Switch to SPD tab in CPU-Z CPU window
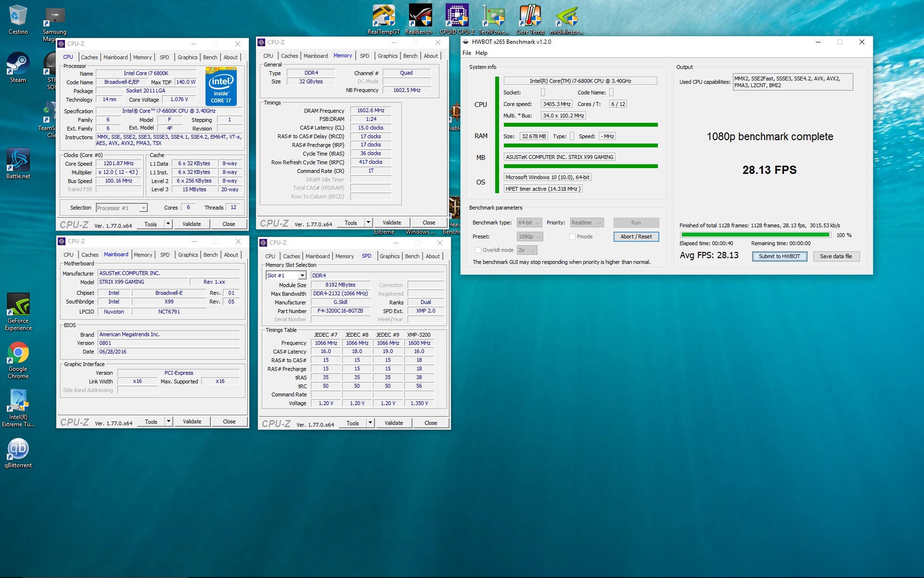Image resolution: width=924 pixels, height=578 pixels. pos(164,57)
